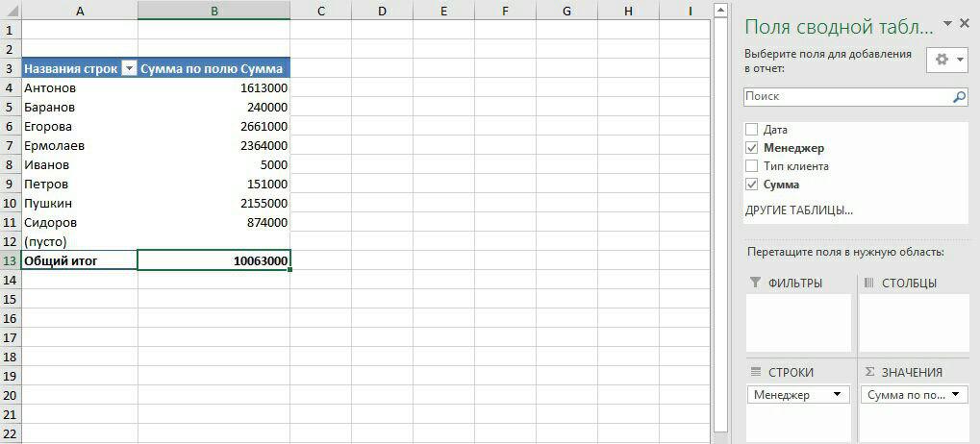Click the funnel icon beside ФИЛЬТРЫ

coord(755,283)
